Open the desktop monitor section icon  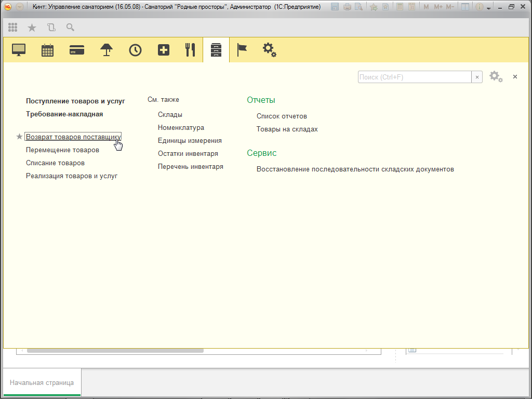pyautogui.click(x=19, y=50)
